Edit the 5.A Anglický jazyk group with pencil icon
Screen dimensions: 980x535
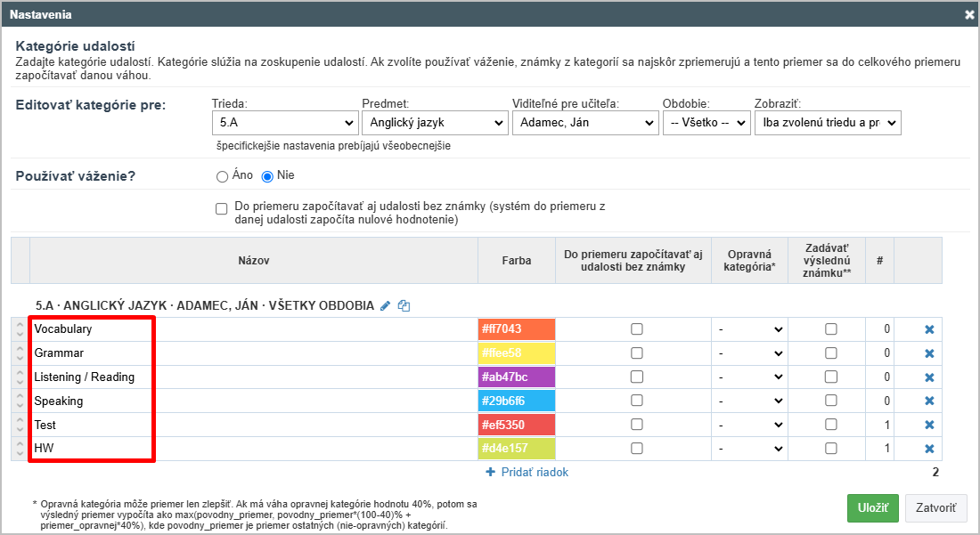pyautogui.click(x=385, y=306)
